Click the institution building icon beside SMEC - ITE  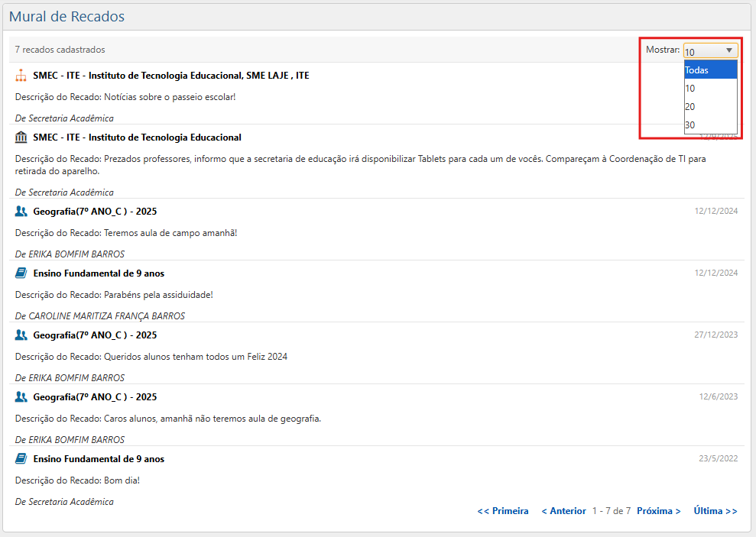click(21, 137)
